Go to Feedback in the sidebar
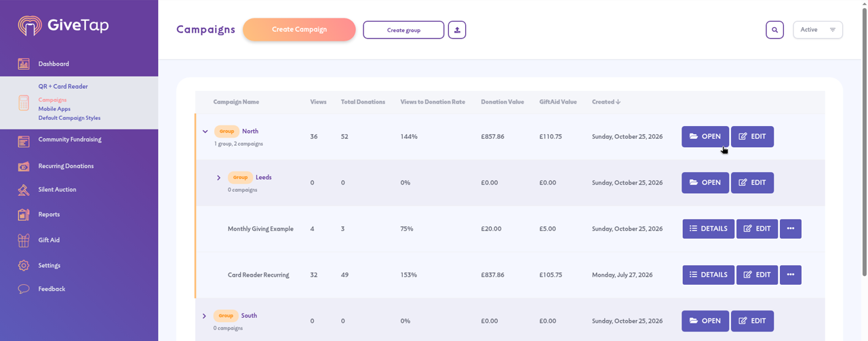 tap(52, 289)
